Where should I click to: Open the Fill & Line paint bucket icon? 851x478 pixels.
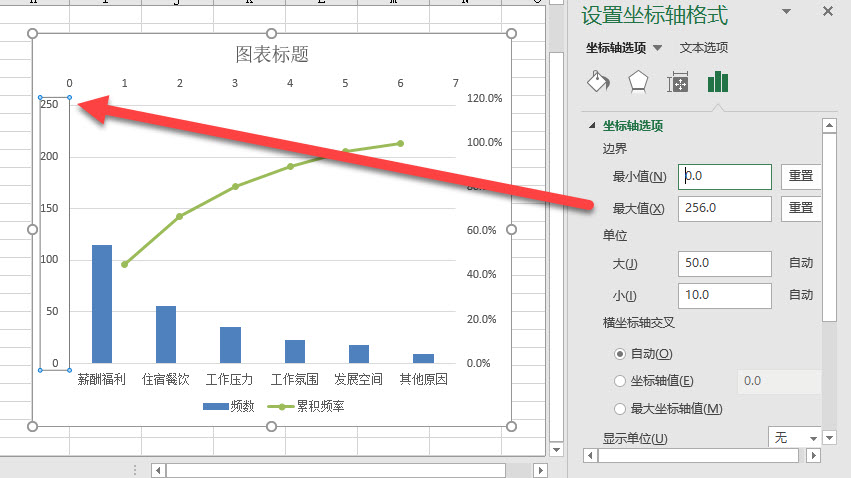coord(599,82)
